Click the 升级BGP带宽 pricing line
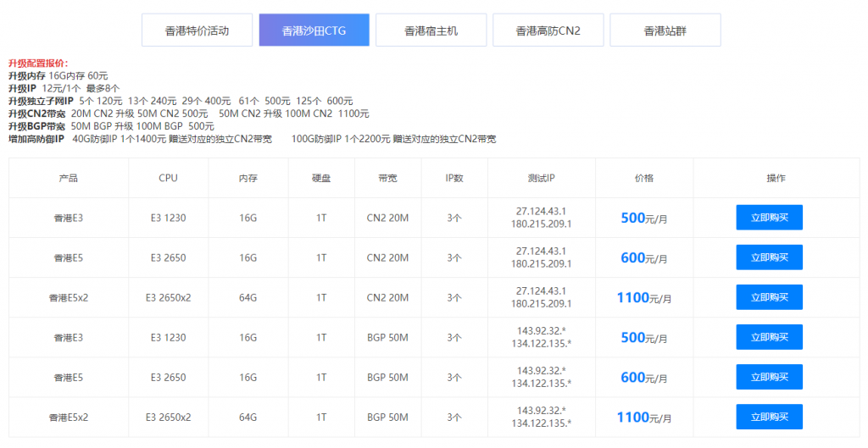This screenshot has width=868, height=448. (111, 127)
